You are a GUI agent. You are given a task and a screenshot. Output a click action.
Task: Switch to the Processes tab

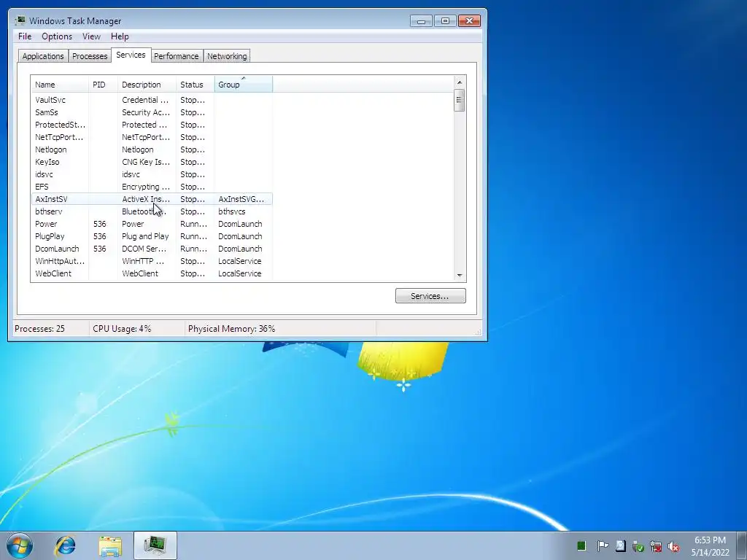(90, 56)
